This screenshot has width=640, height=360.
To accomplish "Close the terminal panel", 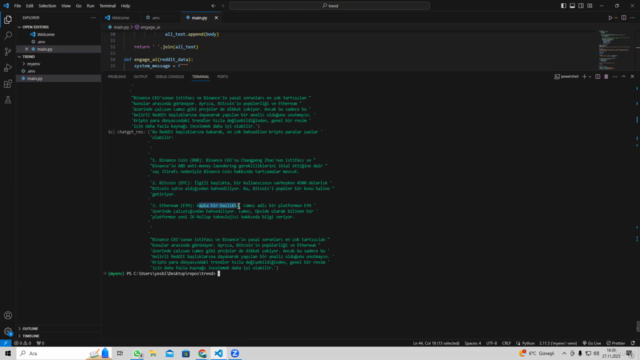I will [632, 76].
